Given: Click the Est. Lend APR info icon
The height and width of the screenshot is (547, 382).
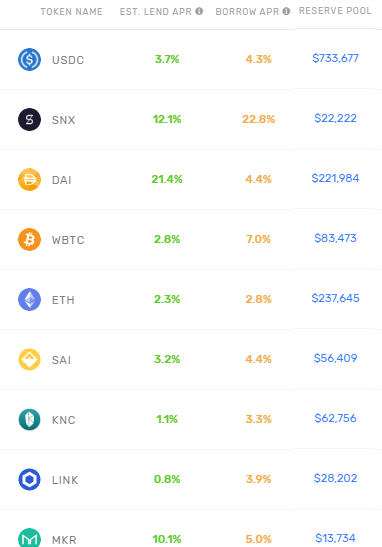Looking at the screenshot, I should pos(199,11).
